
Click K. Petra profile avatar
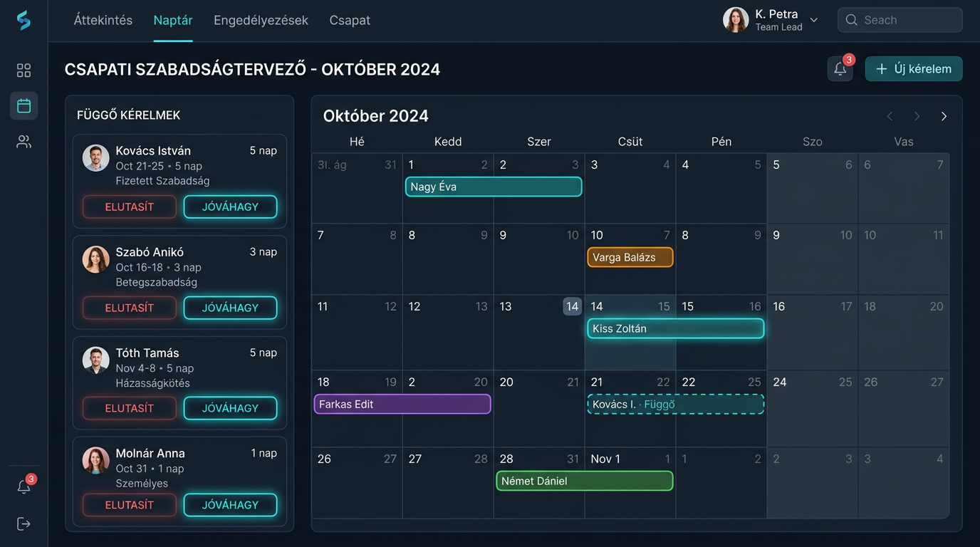(x=736, y=20)
